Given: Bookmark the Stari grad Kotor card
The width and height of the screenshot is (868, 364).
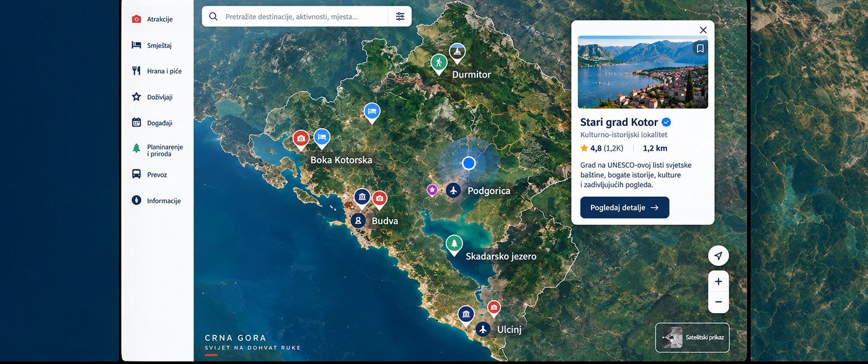Looking at the screenshot, I should point(700,48).
